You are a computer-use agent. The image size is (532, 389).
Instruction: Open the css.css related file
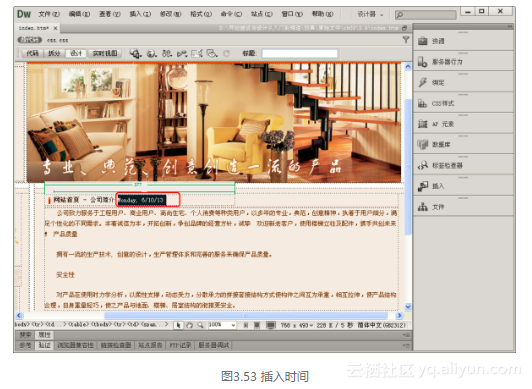57,40
